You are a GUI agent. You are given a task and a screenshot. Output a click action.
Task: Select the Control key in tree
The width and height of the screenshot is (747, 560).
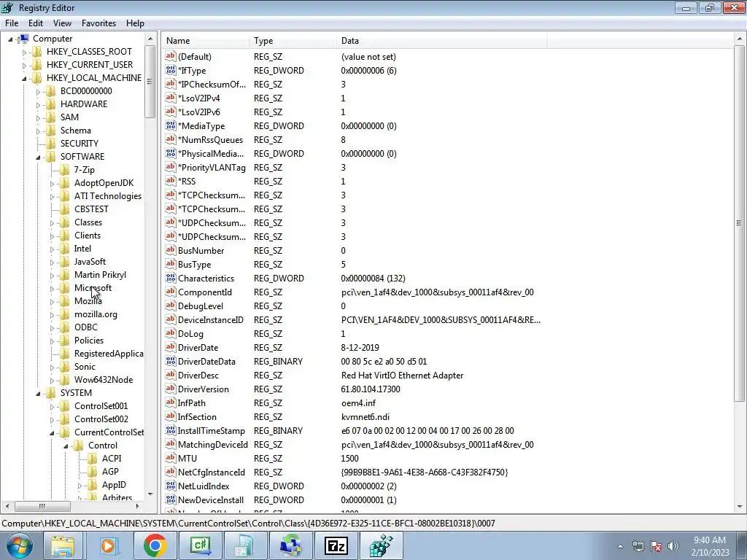pos(102,446)
